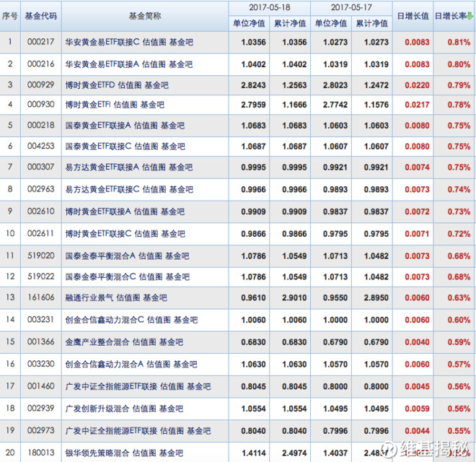The width and height of the screenshot is (476, 462).
Task: Open 基金吧 for 华安黄金易ETF联接C
Action: 181,42
